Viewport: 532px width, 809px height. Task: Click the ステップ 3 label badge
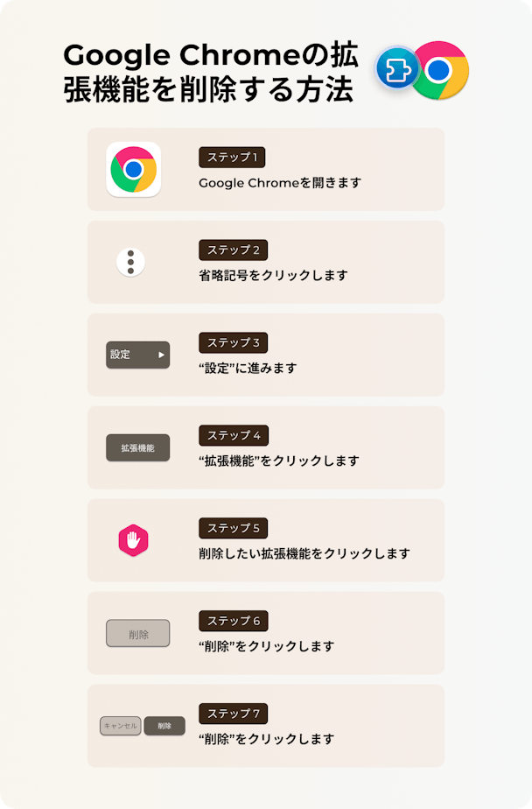tap(233, 342)
